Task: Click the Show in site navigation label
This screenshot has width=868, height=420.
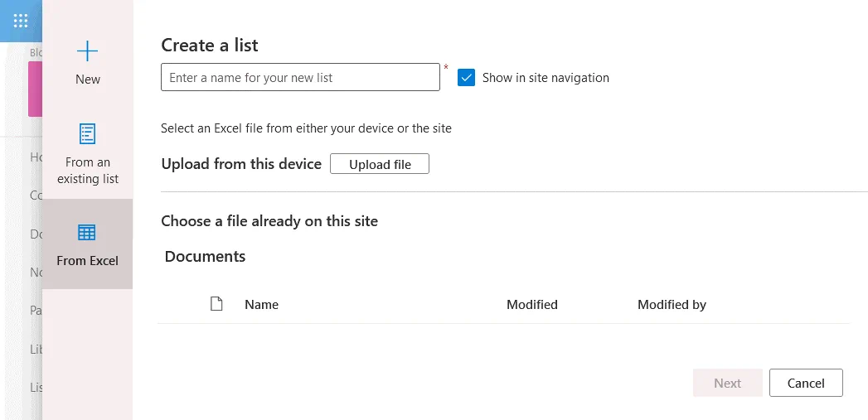Action: coord(546,78)
